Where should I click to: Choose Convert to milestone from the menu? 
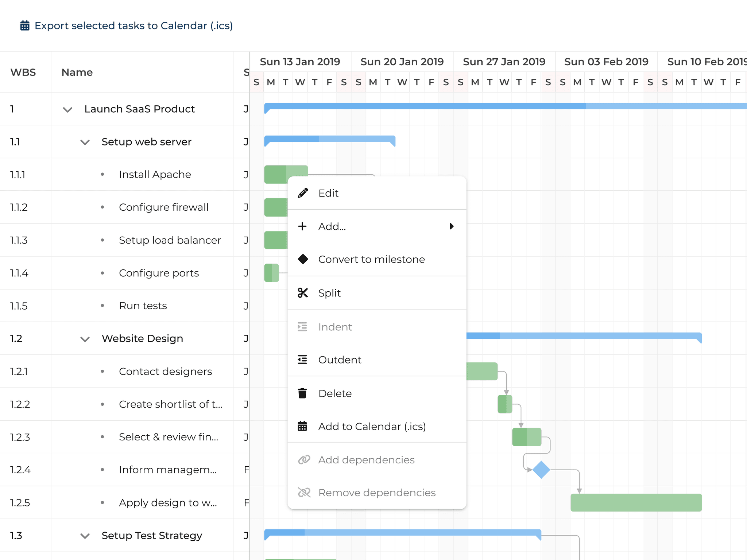[x=371, y=259]
